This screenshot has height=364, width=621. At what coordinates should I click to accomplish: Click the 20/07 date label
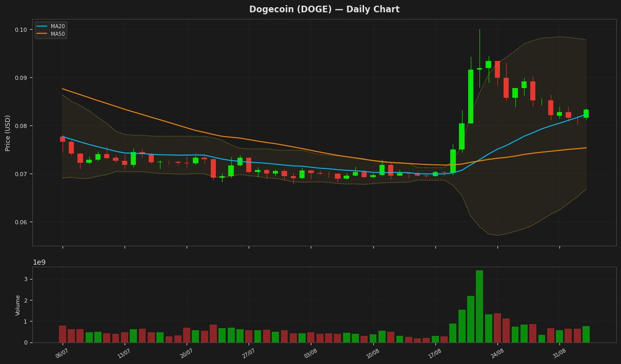coord(185,353)
